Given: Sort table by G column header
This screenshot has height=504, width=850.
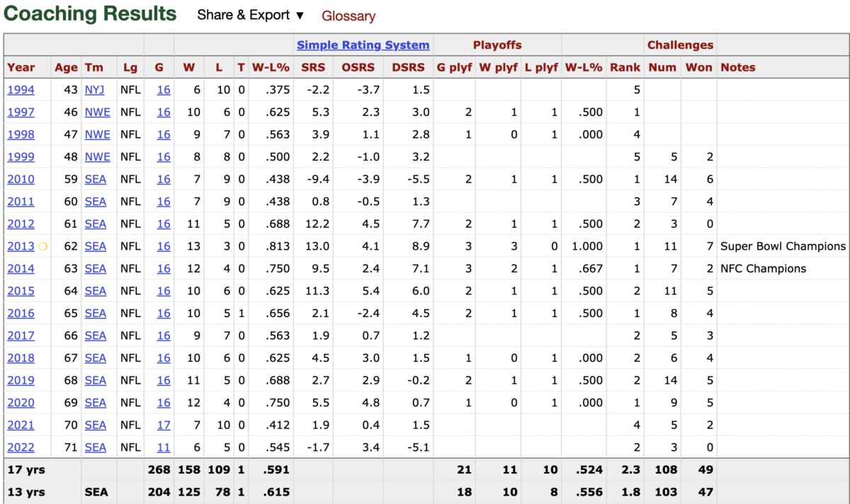Looking at the screenshot, I should pyautogui.click(x=159, y=67).
